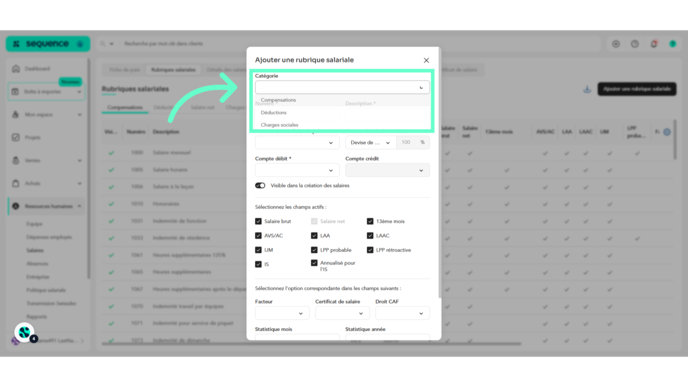
Task: Expand the Mon espace sidebar section
Action: point(46,115)
